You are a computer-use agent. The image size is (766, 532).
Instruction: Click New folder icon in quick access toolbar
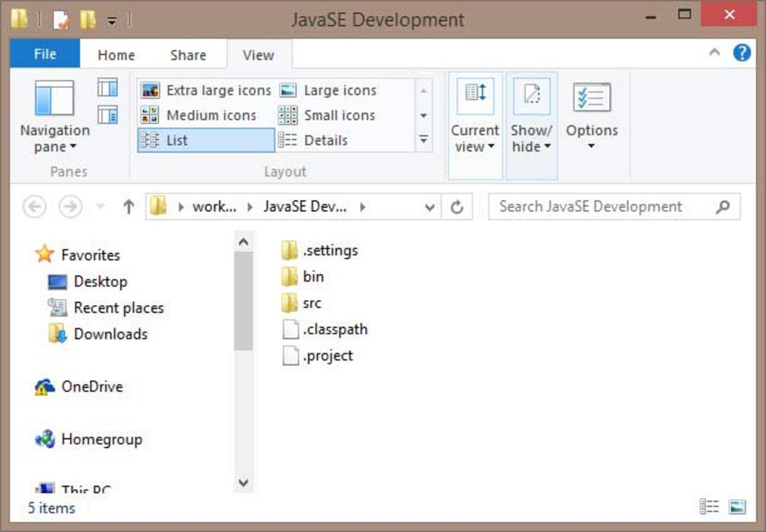click(88, 20)
